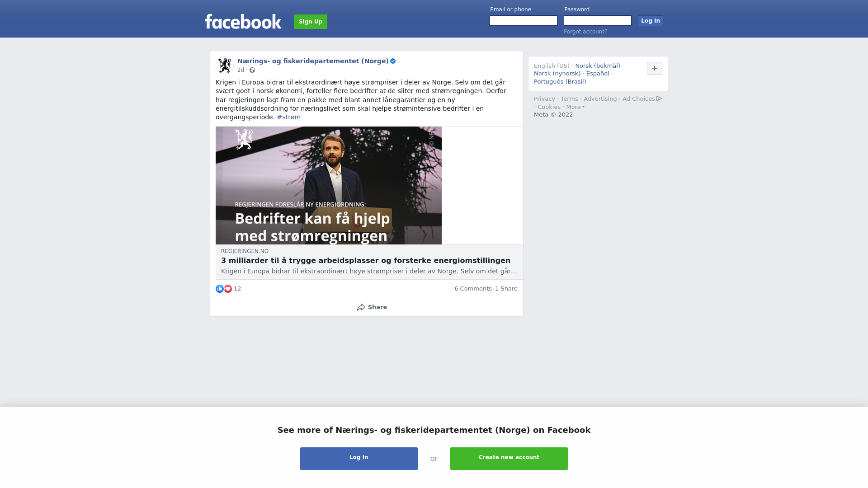Open the article preview image thumbnail
Screen dimensions: 868x488
[x=329, y=186]
